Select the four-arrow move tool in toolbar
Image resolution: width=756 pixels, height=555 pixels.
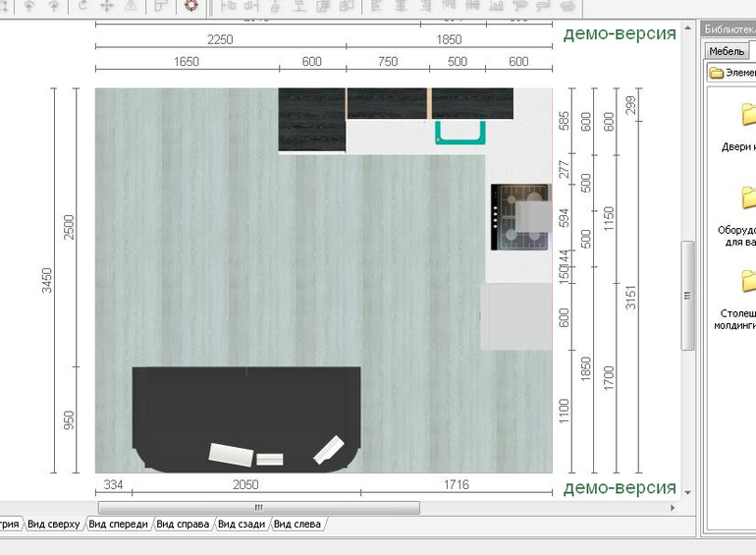(106, 5)
